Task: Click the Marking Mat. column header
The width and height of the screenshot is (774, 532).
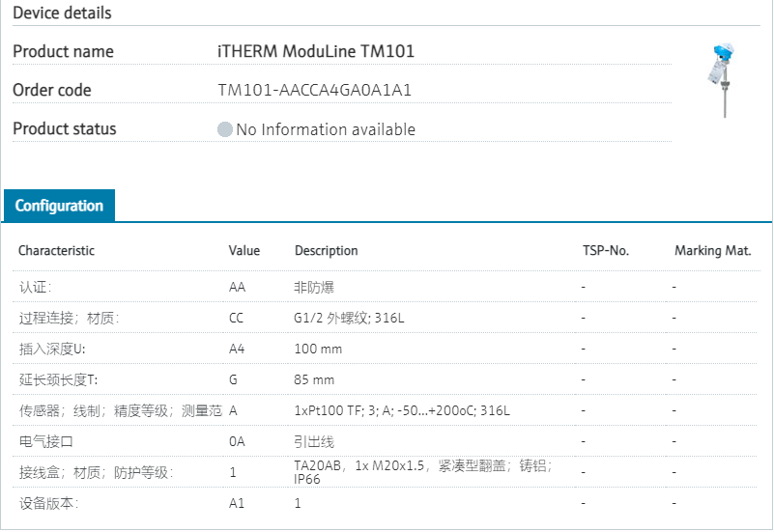Action: pos(712,251)
